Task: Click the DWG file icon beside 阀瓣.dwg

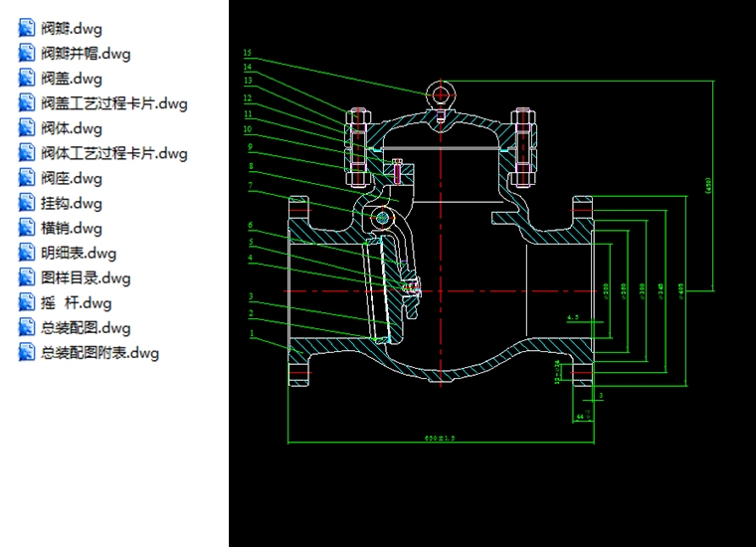Action: click(x=27, y=28)
